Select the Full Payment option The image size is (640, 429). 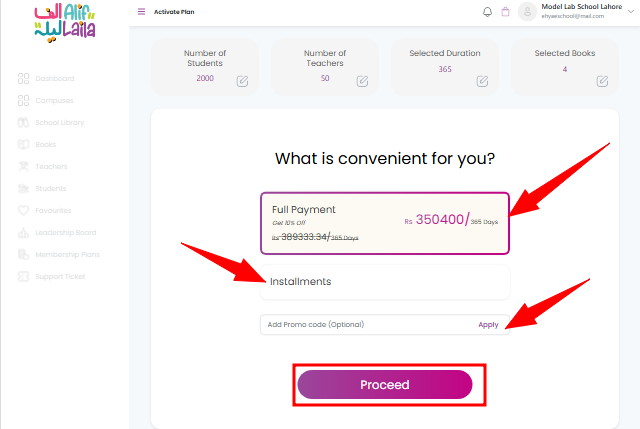pyautogui.click(x=385, y=223)
